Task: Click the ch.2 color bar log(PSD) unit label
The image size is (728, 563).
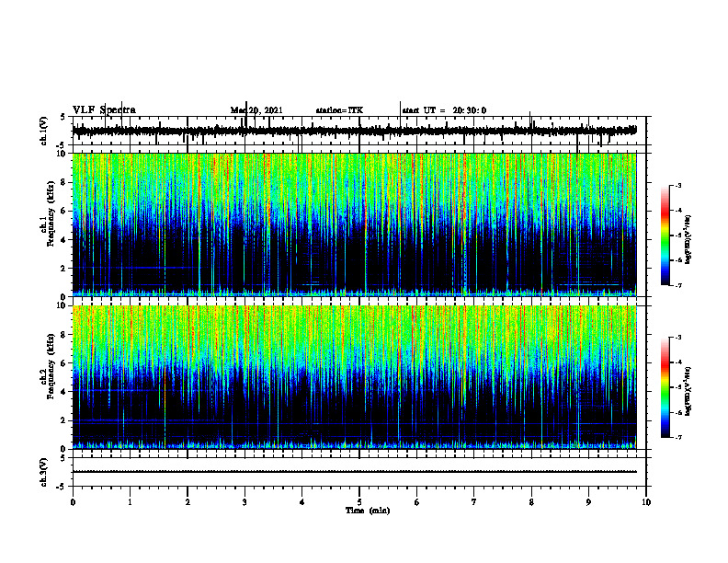Action: click(x=688, y=392)
